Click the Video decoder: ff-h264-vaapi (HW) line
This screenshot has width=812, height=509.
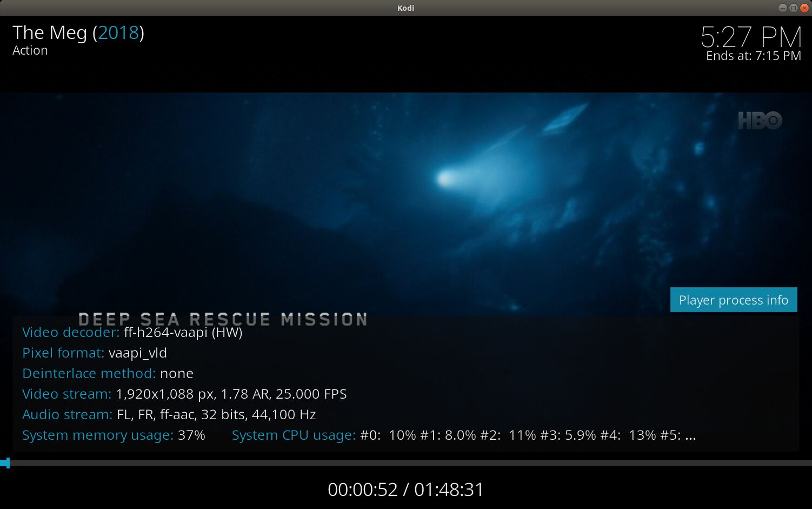(x=132, y=332)
